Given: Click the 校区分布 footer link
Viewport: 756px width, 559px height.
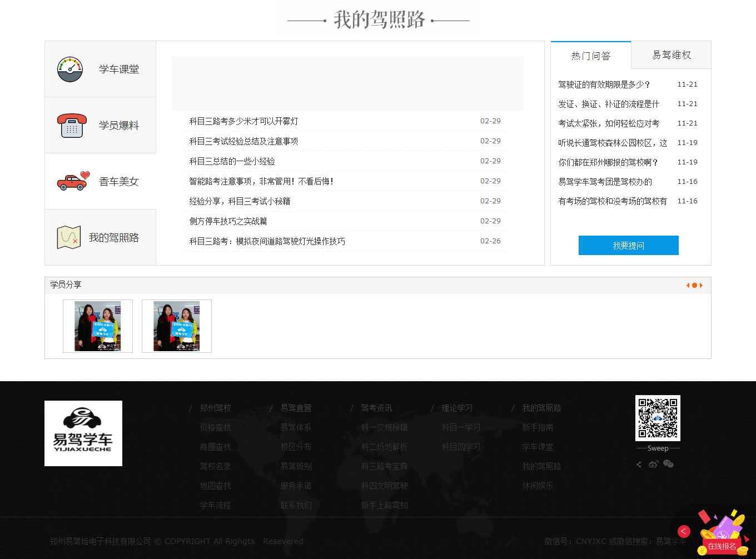Looking at the screenshot, I should (296, 446).
